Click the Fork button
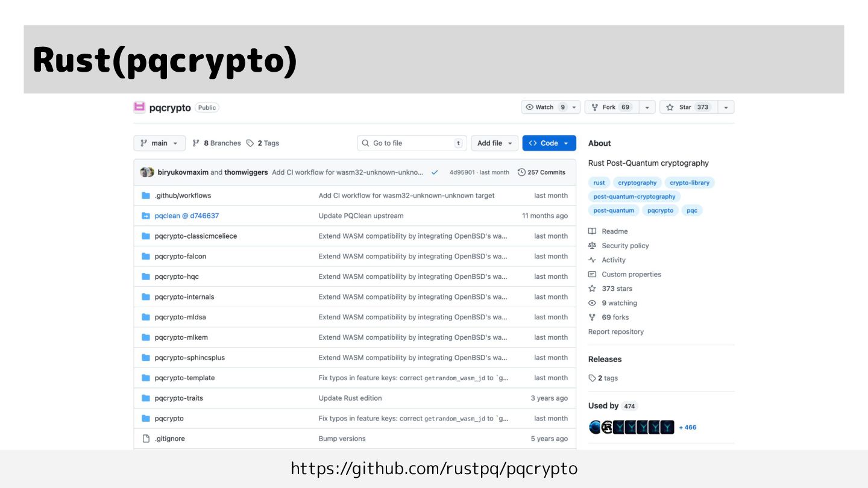This screenshot has height=488, width=868. (612, 107)
